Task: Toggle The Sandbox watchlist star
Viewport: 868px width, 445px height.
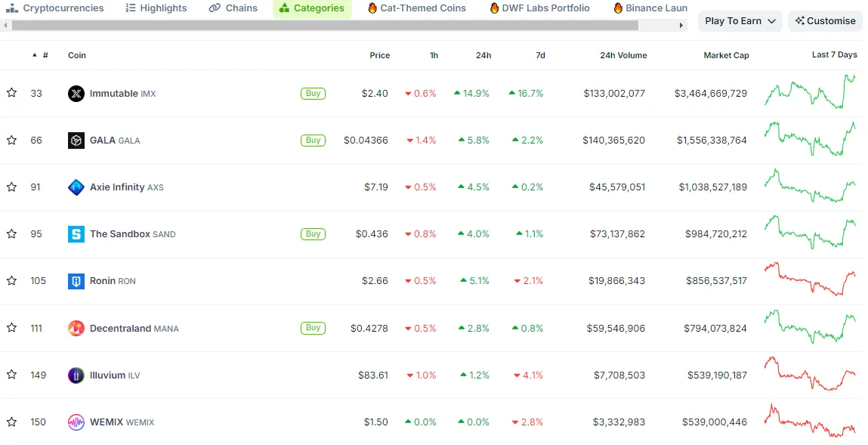Action: coord(11,234)
